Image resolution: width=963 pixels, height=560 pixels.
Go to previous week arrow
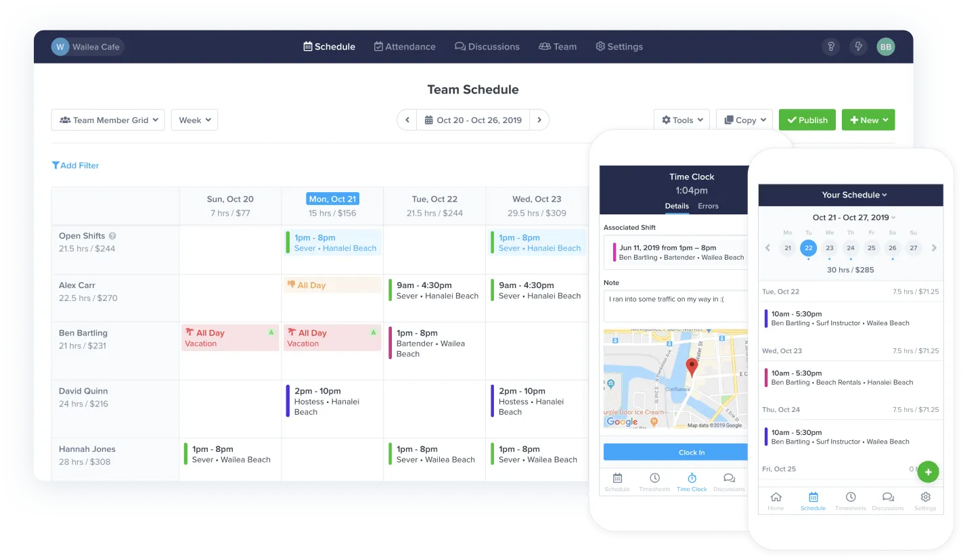(407, 120)
